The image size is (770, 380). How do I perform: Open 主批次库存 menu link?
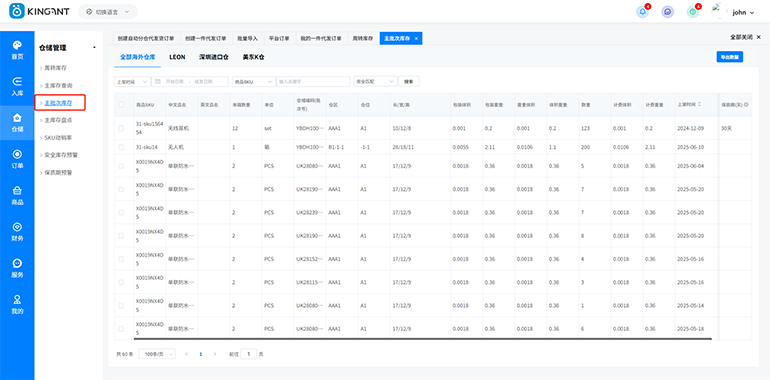coord(58,103)
